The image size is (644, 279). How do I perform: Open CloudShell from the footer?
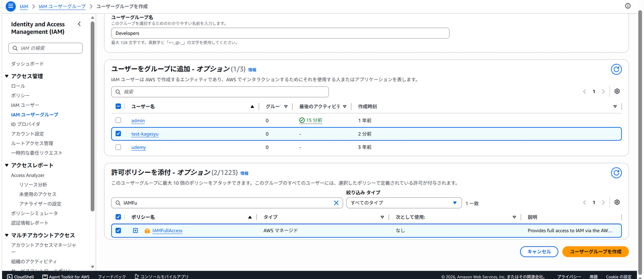click(x=21, y=276)
